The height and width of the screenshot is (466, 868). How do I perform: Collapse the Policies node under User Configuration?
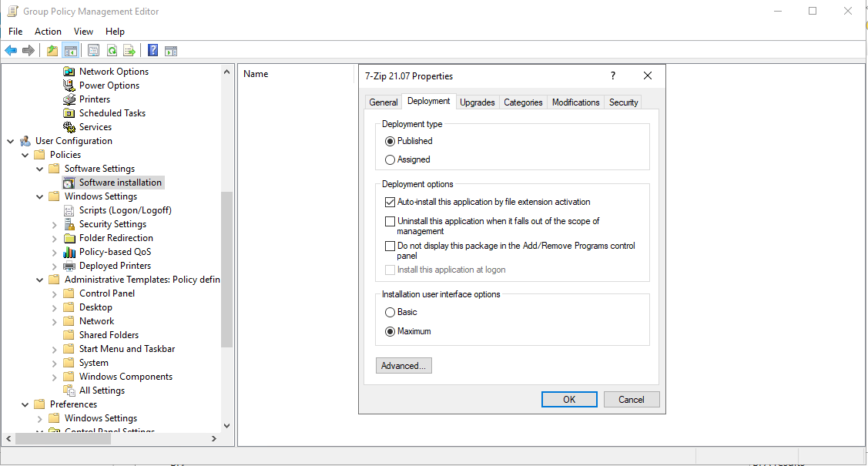click(25, 155)
